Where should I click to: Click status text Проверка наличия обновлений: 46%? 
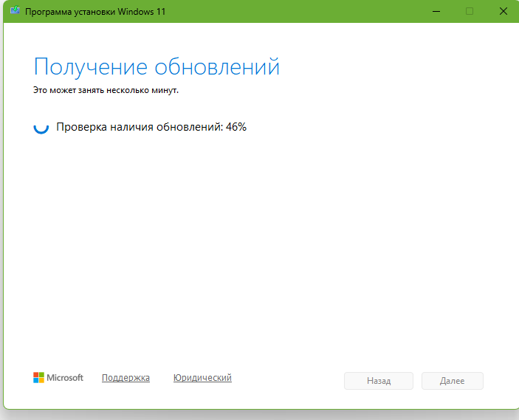click(151, 127)
